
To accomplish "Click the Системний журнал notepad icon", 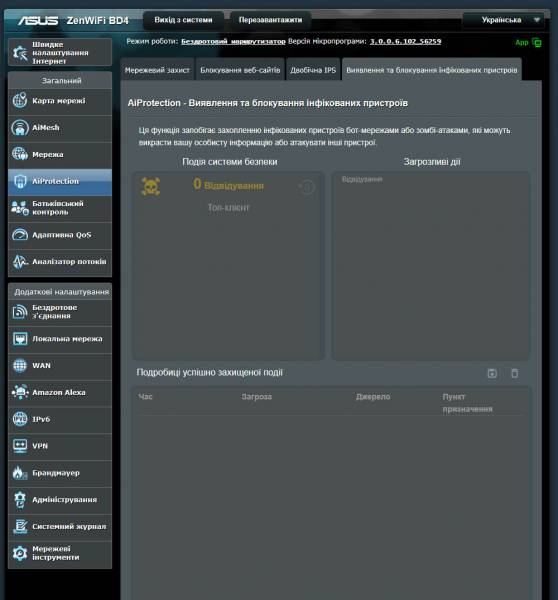I will 20,526.
